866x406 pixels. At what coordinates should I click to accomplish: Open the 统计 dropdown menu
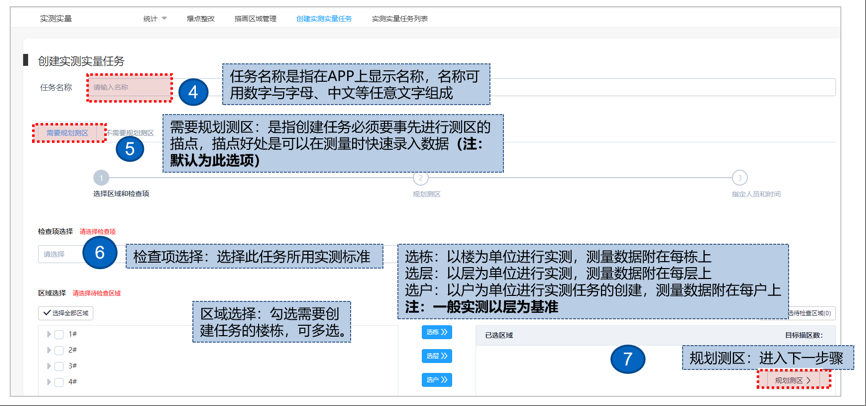155,19
